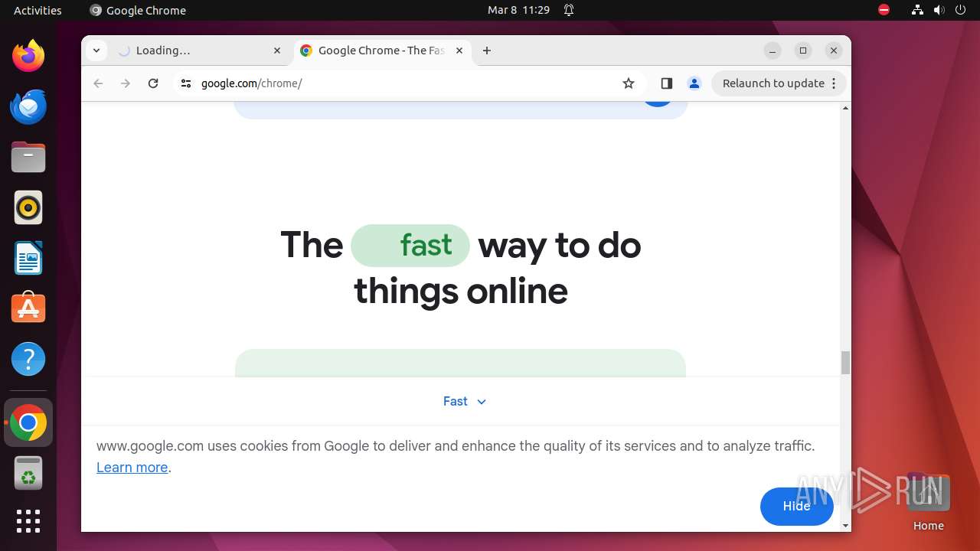This screenshot has height=551, width=980.
Task: Open the clock calendar Mar 8 11:29
Action: (x=519, y=10)
